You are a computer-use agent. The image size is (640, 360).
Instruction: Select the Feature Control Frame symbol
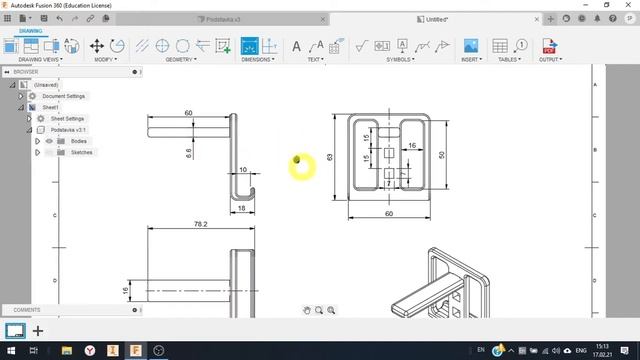382,46
